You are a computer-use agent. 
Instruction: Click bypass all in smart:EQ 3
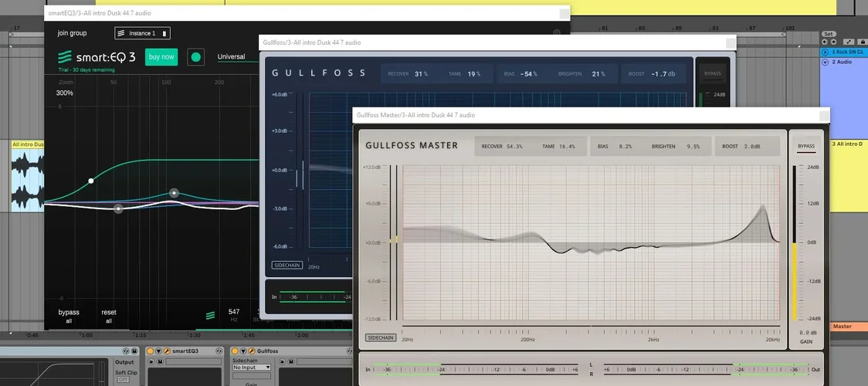click(x=69, y=316)
